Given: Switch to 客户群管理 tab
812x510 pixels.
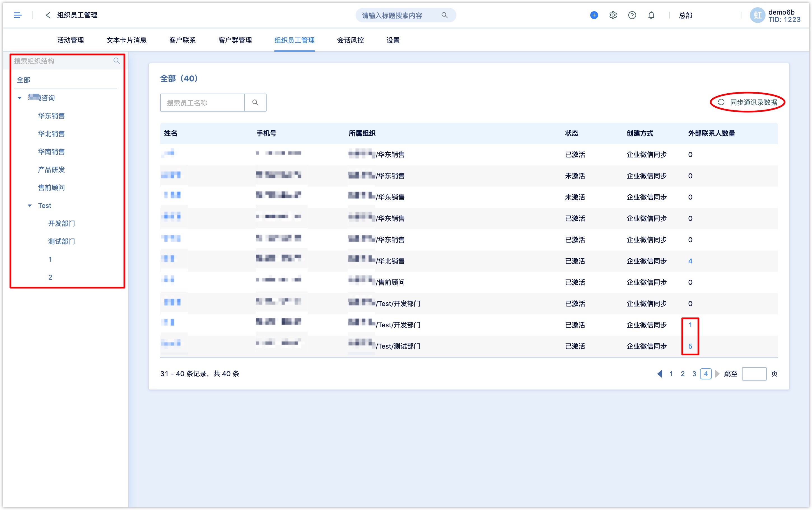Looking at the screenshot, I should click(235, 40).
